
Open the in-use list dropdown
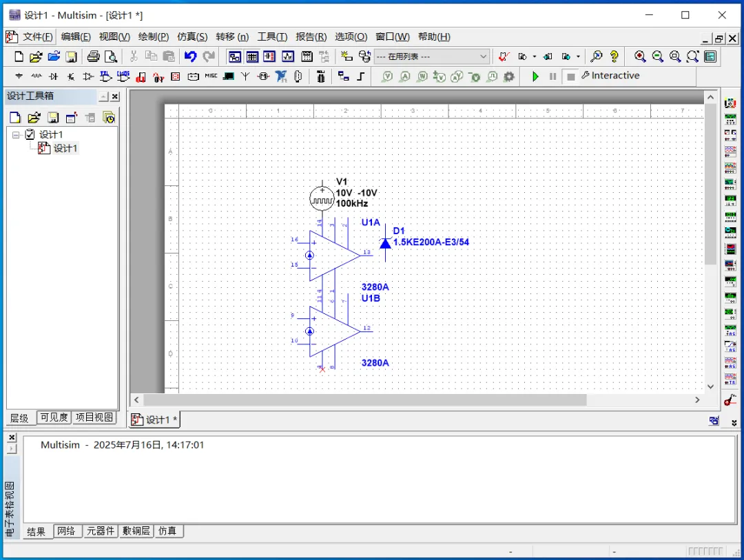point(431,56)
